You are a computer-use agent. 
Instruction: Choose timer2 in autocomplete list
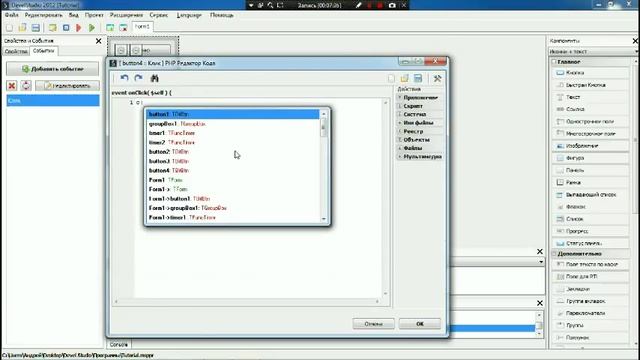click(x=233, y=142)
